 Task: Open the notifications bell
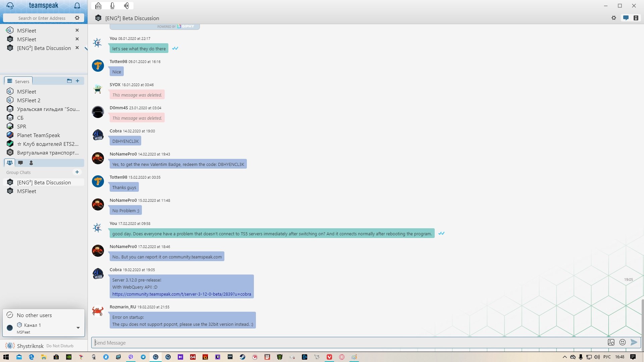click(77, 6)
